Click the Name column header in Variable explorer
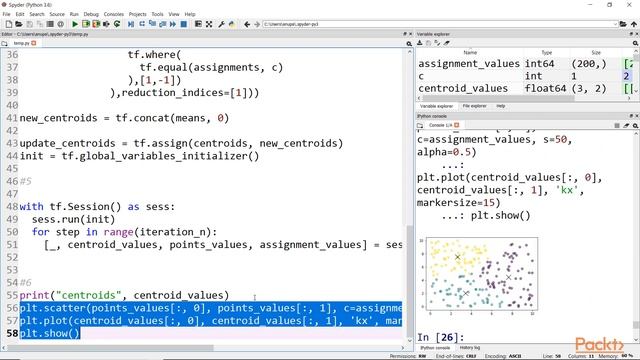The height and width of the screenshot is (360, 640). click(x=470, y=53)
